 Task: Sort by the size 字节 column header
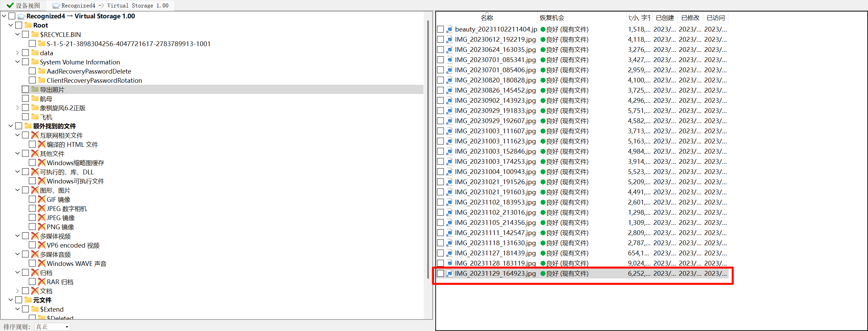point(639,18)
